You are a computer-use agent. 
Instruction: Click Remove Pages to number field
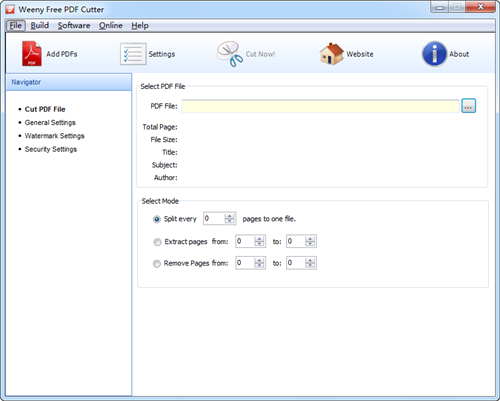[x=296, y=263]
